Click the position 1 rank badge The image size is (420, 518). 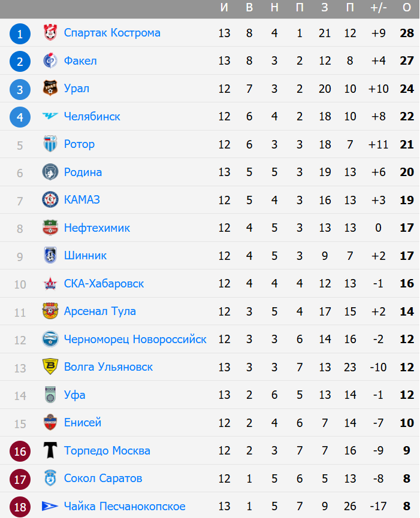pyautogui.click(x=20, y=33)
